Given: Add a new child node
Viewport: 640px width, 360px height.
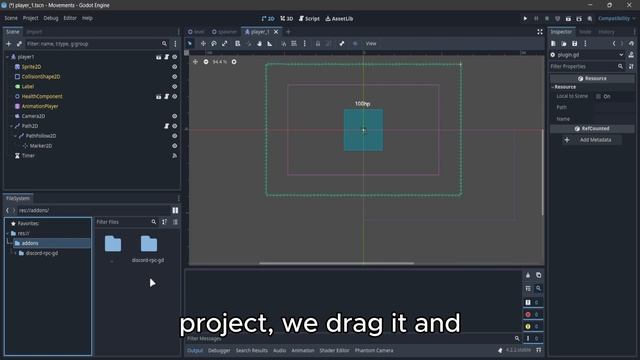Looking at the screenshot, I should coord(9,44).
